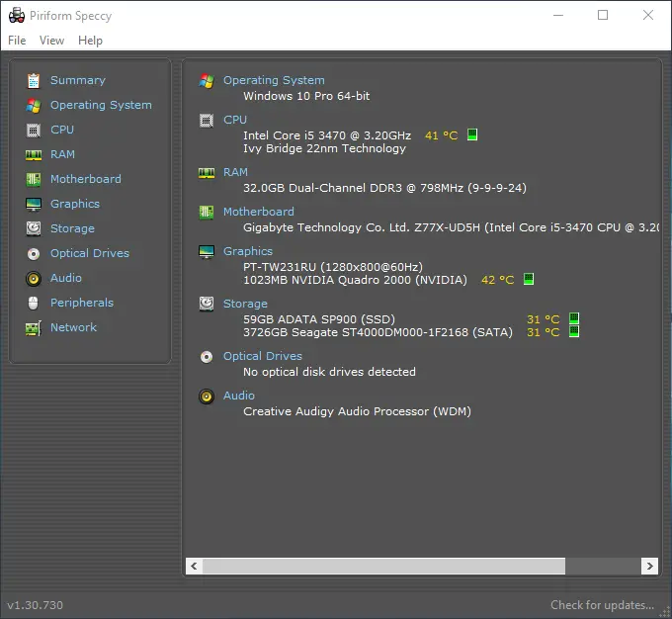
Task: Click 3726GB Seagate ST4000DM000 drive text
Action: pos(378,332)
